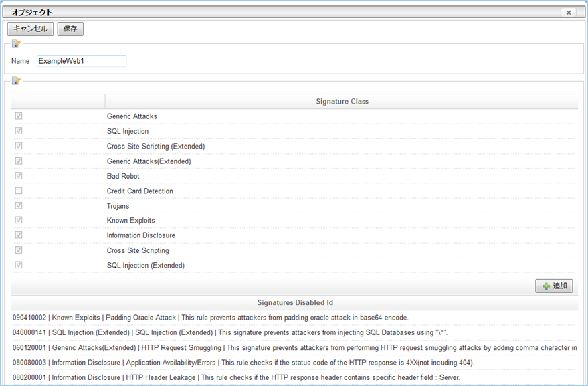Uncheck the Known Exploits checkbox

click(x=18, y=220)
